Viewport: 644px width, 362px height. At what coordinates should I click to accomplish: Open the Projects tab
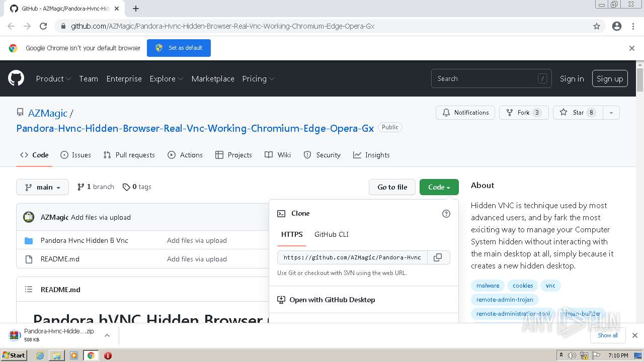(233, 155)
